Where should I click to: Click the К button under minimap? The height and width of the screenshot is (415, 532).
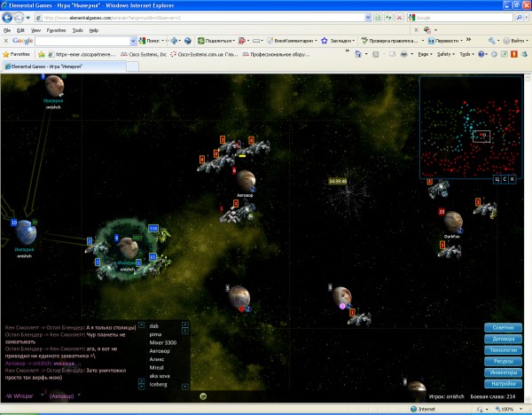pyautogui.click(x=513, y=179)
